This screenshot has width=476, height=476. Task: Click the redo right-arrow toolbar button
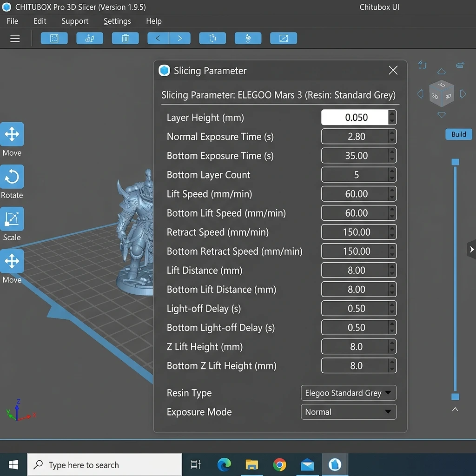pos(180,38)
